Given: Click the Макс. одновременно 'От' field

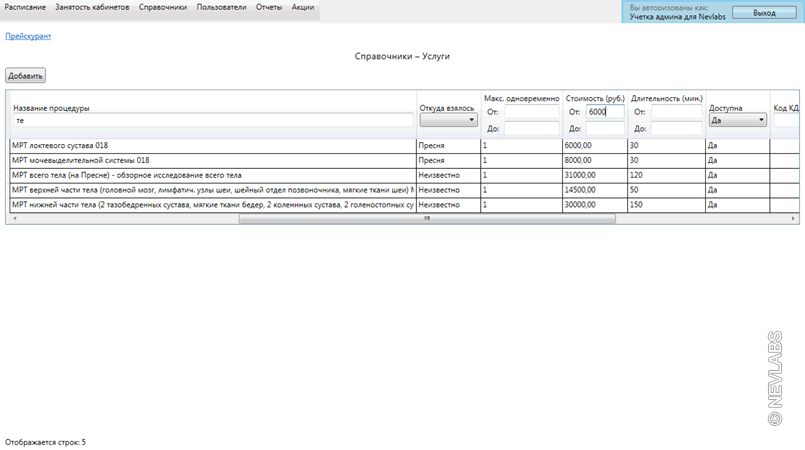Looking at the screenshot, I should click(x=531, y=112).
